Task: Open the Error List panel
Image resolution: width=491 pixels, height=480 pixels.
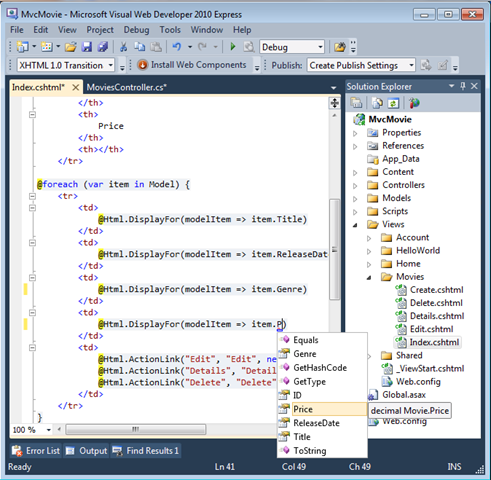Action: click(x=36, y=451)
